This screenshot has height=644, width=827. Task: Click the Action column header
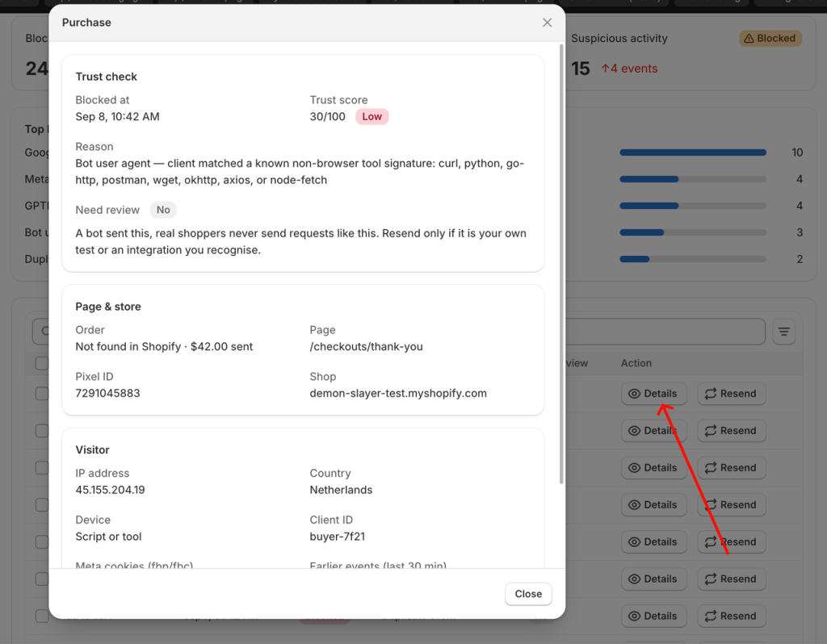(x=636, y=363)
